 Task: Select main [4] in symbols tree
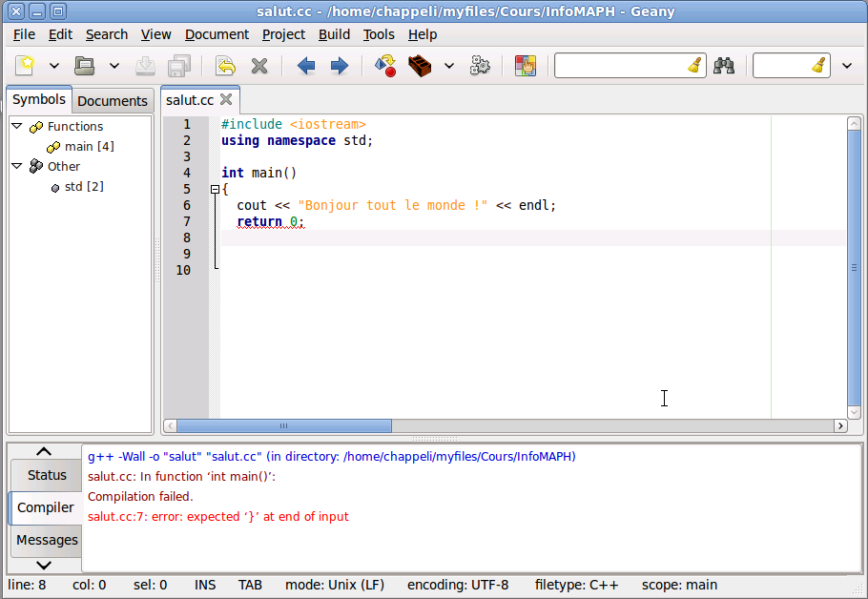[x=89, y=147]
